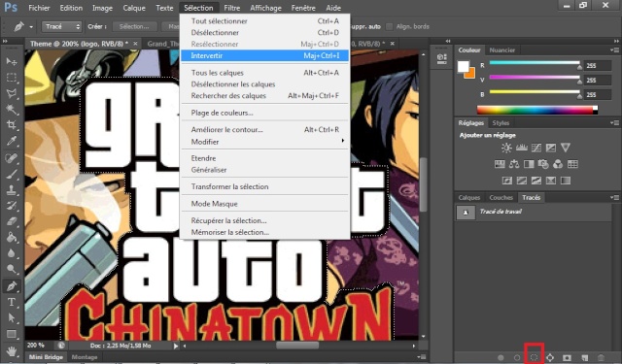Click the Sélection... button in options bar
The width and height of the screenshot is (622, 364).
coord(134,26)
